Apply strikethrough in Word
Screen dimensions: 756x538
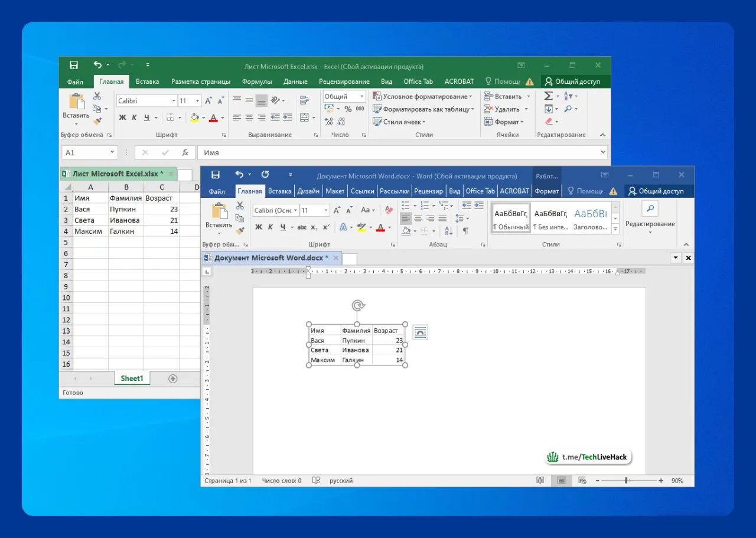(302, 227)
